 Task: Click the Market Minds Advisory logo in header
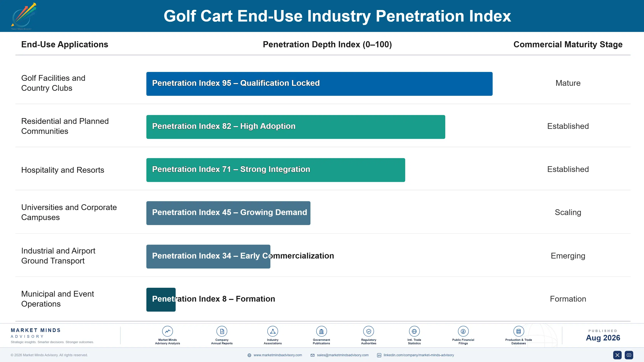pyautogui.click(x=24, y=16)
